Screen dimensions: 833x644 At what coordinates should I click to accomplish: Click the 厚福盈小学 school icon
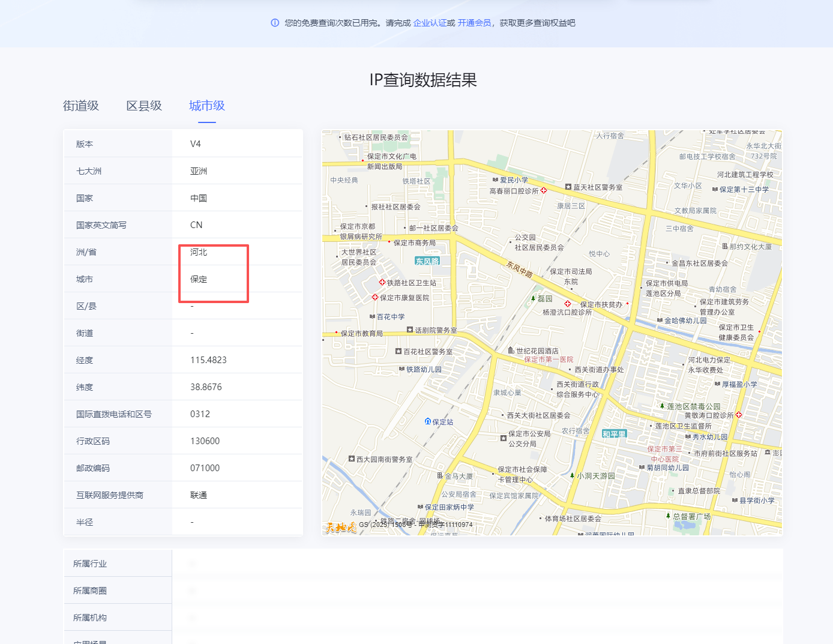click(x=717, y=384)
